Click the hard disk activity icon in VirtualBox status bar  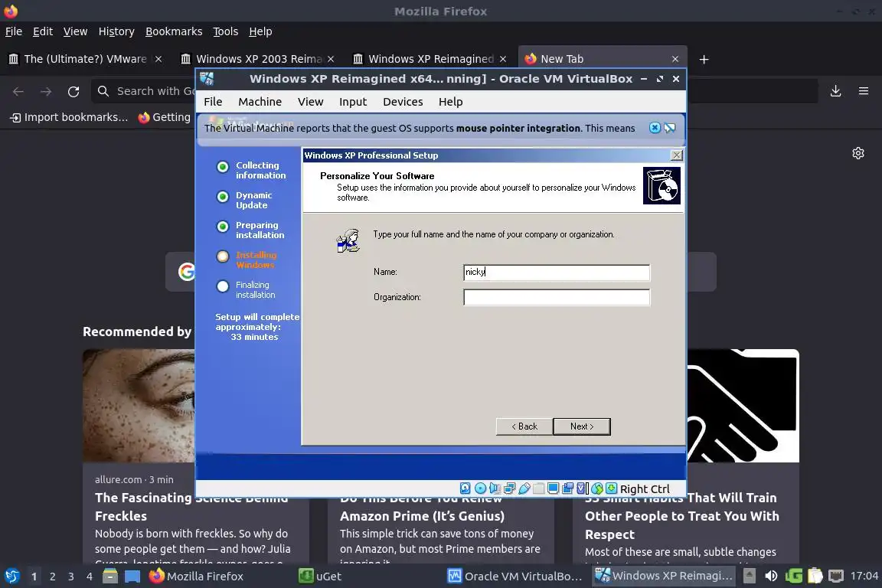tap(465, 488)
